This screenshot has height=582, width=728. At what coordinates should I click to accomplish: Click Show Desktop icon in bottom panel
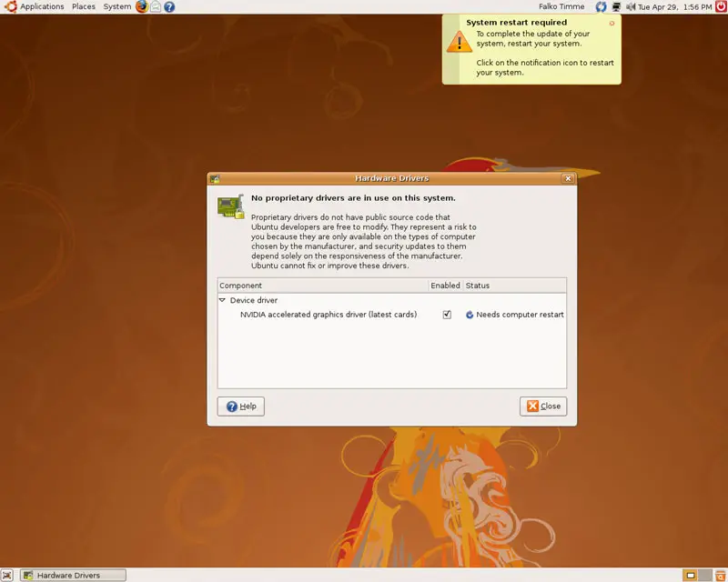(7, 575)
